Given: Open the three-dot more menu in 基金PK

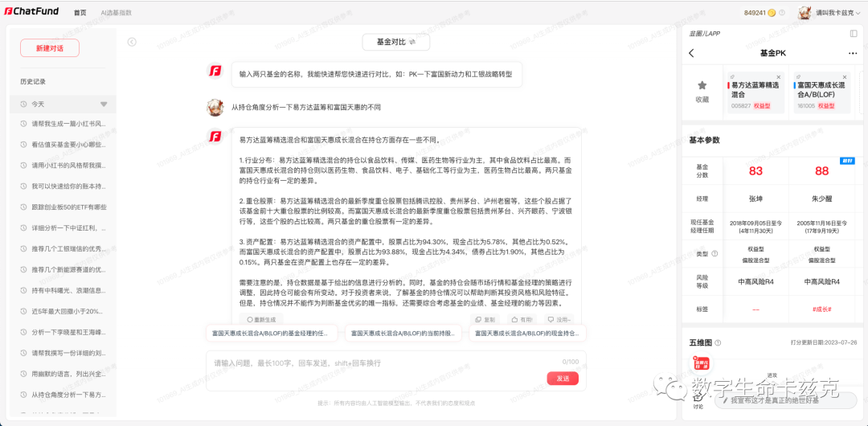Looking at the screenshot, I should [853, 53].
